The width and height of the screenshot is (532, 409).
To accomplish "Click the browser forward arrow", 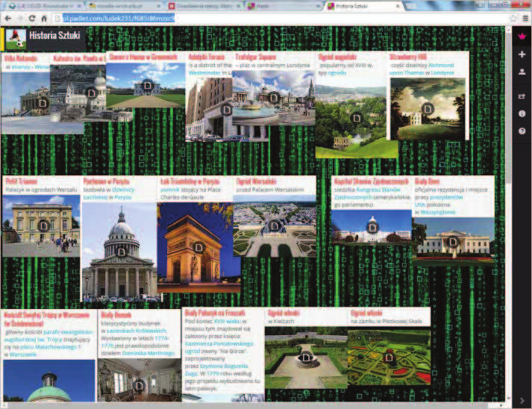I will click(x=20, y=19).
